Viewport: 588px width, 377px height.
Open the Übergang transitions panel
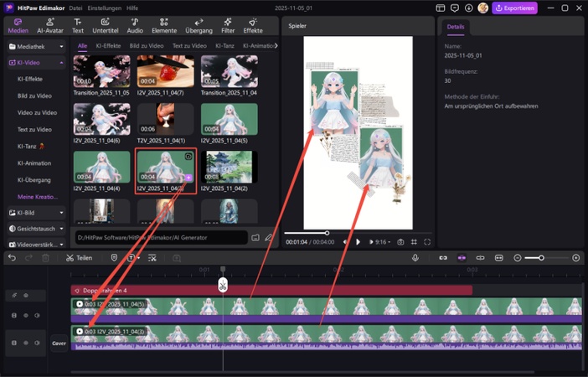coord(199,24)
